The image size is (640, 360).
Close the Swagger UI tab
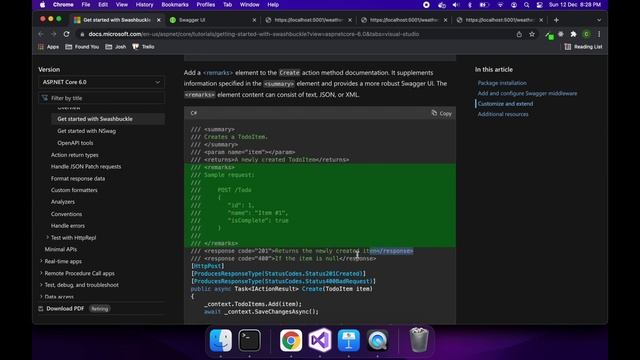(254, 20)
